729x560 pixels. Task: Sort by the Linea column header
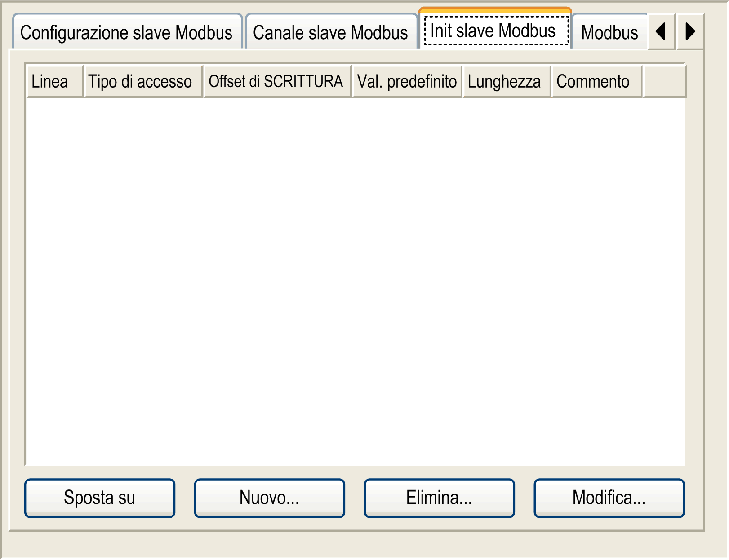[55, 81]
